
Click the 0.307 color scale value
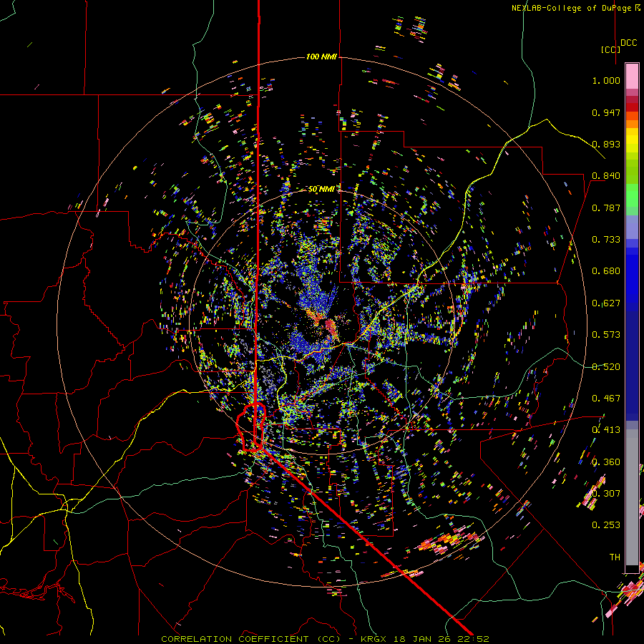coord(606,494)
